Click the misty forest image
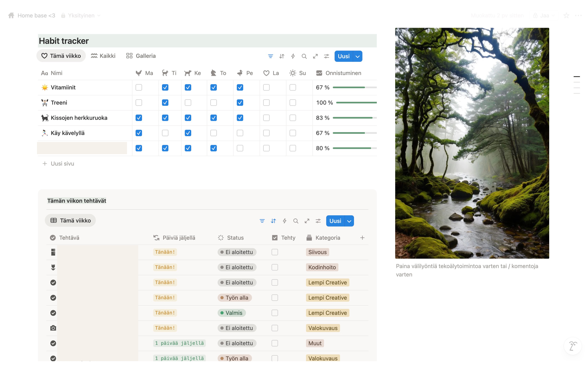The width and height of the screenshot is (588, 369). click(472, 143)
